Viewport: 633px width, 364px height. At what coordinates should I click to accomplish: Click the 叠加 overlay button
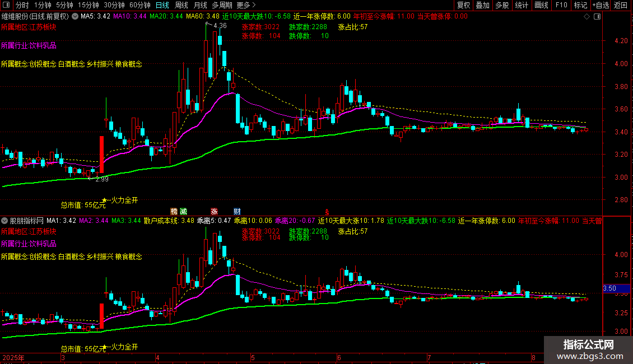click(x=482, y=5)
